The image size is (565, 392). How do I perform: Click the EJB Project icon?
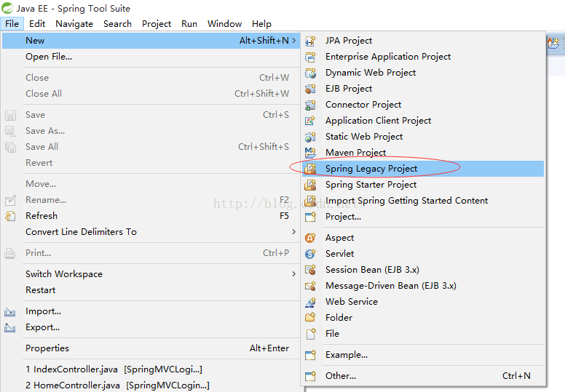point(310,89)
